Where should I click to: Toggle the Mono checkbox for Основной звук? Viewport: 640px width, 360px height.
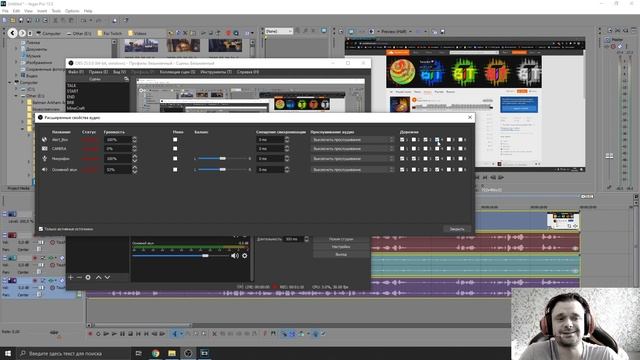[x=175, y=169]
